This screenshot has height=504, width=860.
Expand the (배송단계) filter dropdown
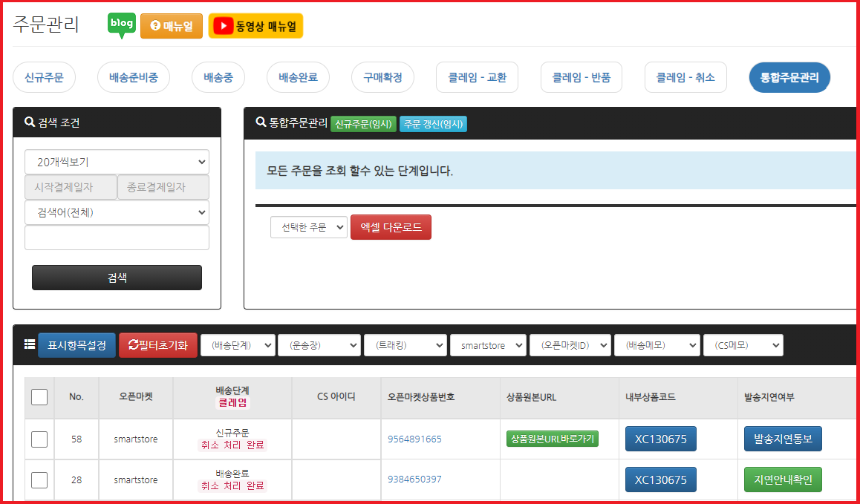tap(238, 345)
